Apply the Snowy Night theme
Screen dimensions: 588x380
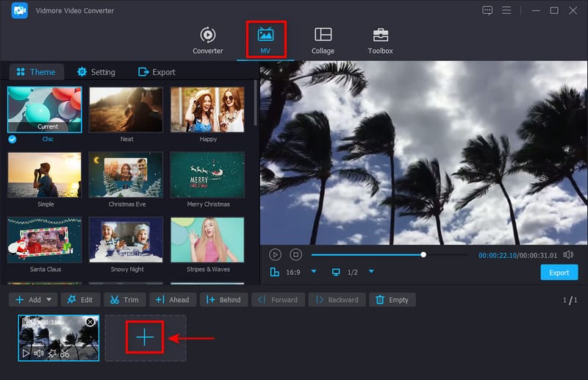126,240
